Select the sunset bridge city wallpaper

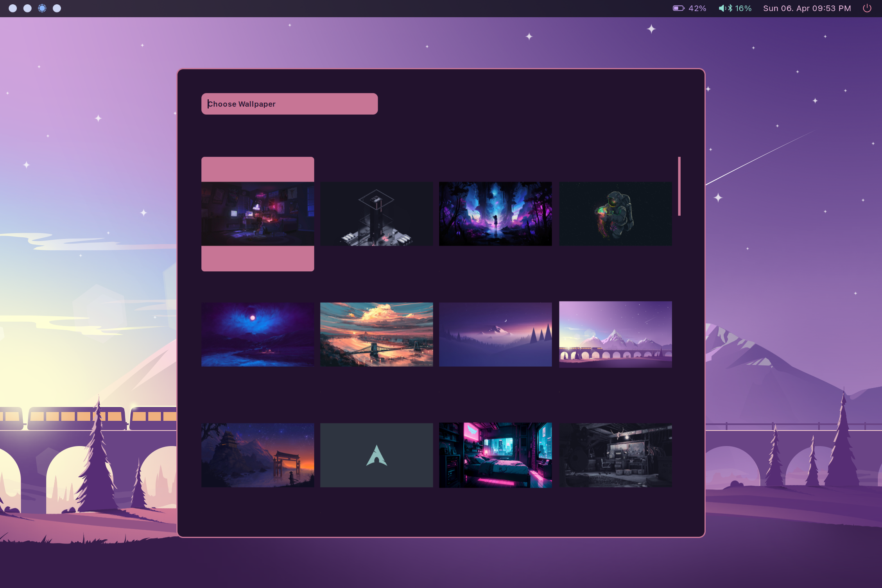[x=376, y=334]
